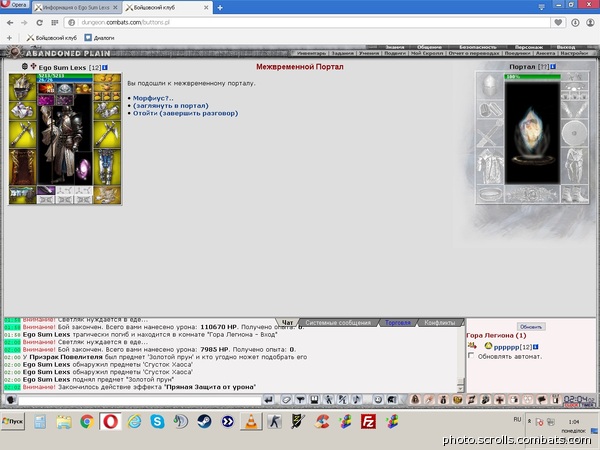
Task: Click the leg armor slot on character
Action: click(x=107, y=167)
